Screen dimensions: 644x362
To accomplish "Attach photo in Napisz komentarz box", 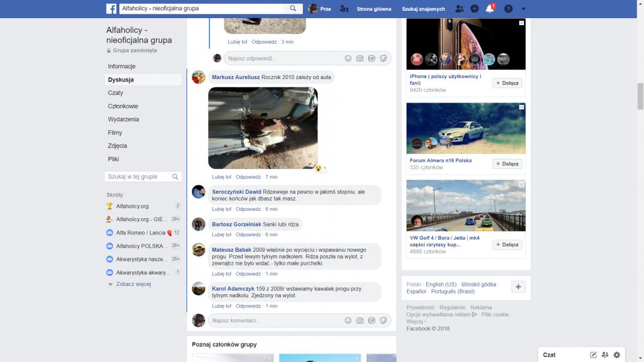I will [x=360, y=321].
